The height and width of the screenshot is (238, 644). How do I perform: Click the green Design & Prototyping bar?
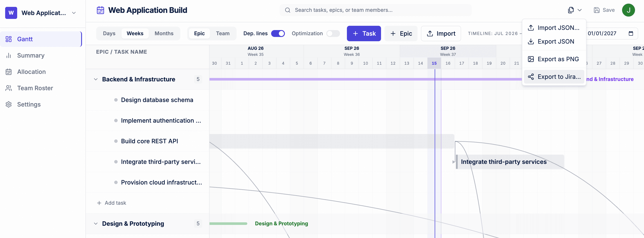228,224
